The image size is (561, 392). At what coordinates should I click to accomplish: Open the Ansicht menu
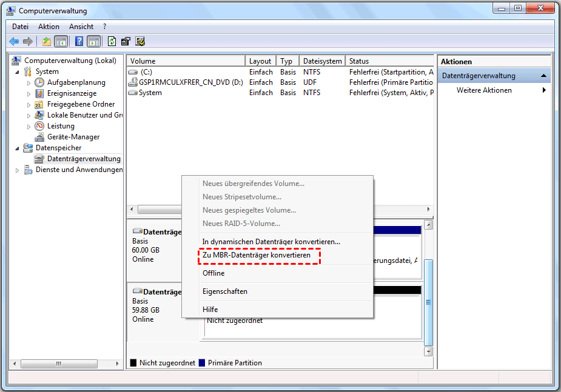[81, 27]
